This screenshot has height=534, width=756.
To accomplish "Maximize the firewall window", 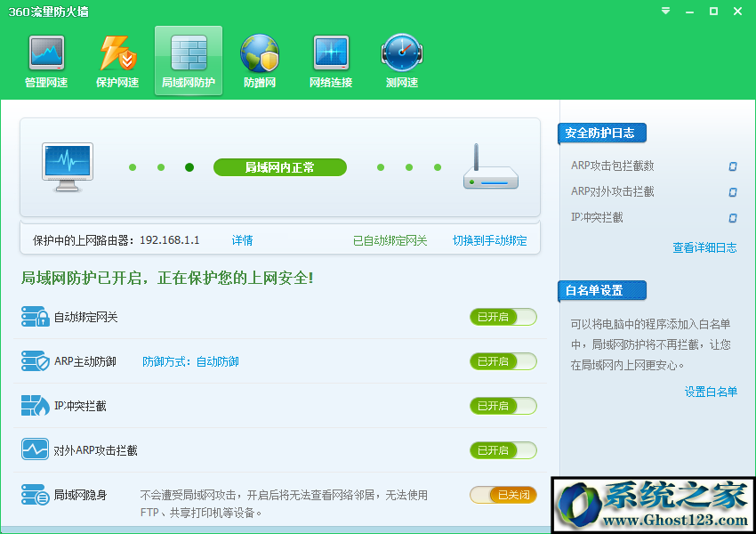I will coord(713,11).
